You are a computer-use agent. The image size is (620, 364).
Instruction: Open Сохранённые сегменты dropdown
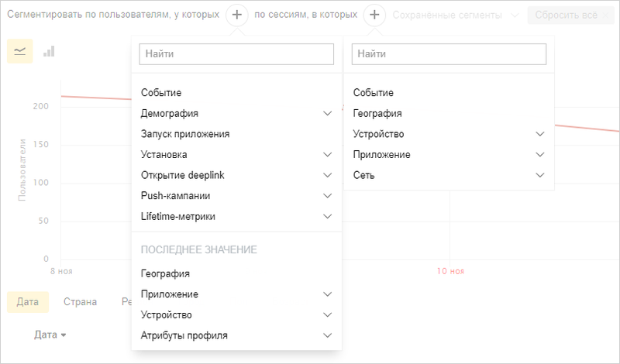pos(456,15)
